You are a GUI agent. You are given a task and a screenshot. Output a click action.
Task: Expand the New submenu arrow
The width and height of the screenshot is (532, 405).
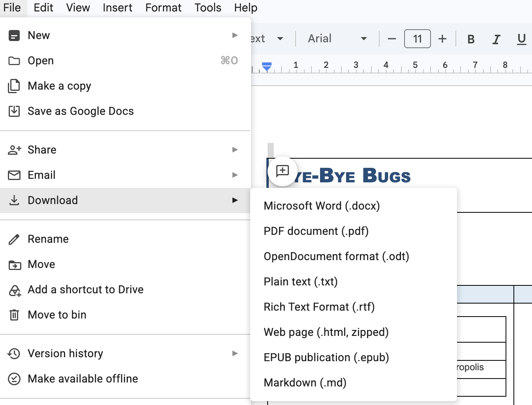pos(235,35)
